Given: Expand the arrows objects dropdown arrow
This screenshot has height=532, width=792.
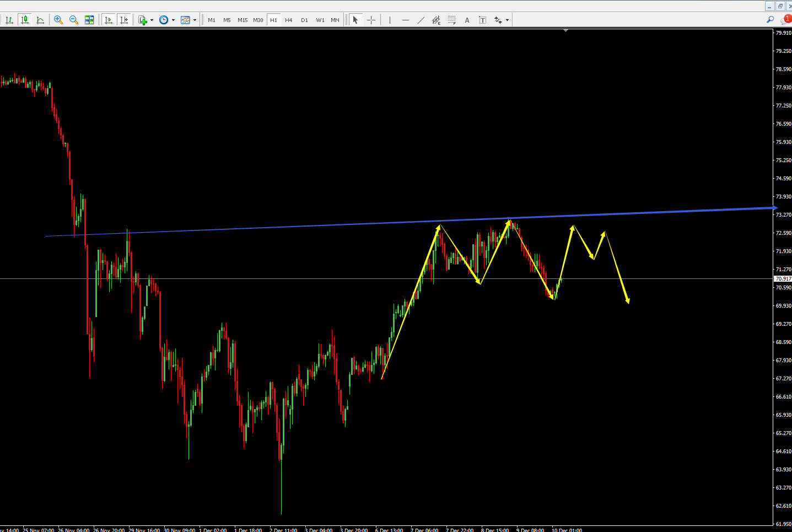Looking at the screenshot, I should pos(507,20).
